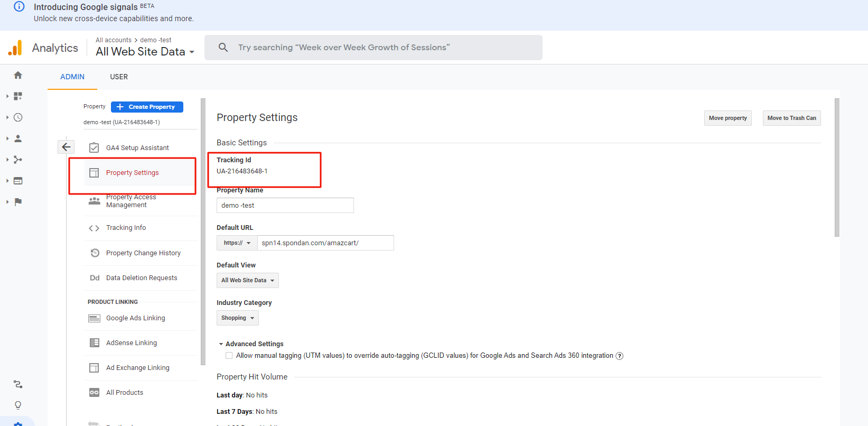Click the Move to Trash Can button

click(791, 118)
